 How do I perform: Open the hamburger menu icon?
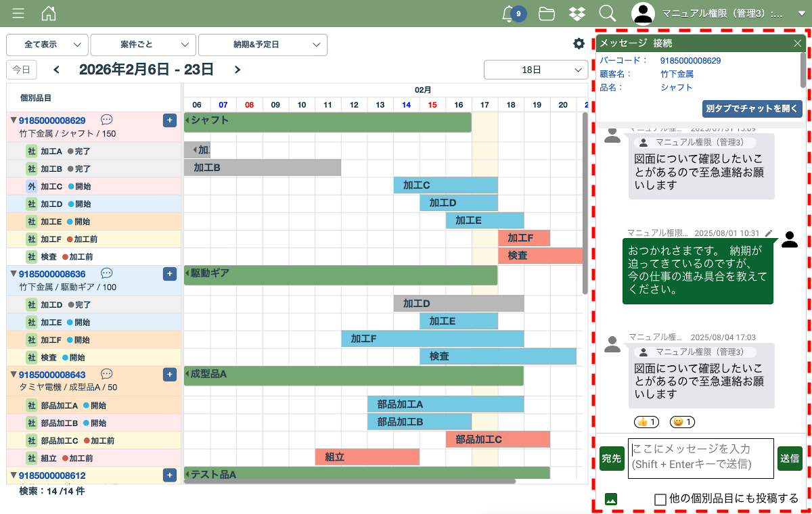pyautogui.click(x=18, y=14)
